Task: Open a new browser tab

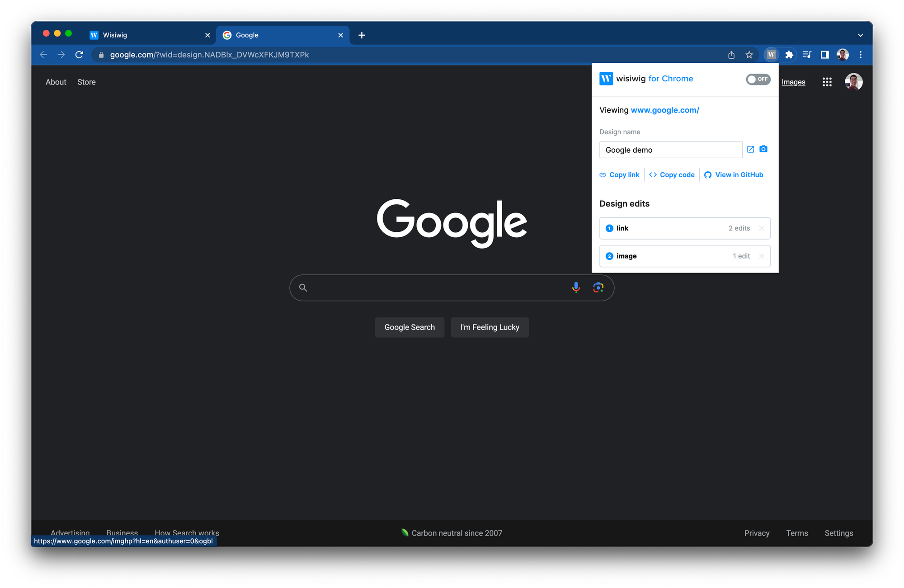Action: pyautogui.click(x=362, y=35)
